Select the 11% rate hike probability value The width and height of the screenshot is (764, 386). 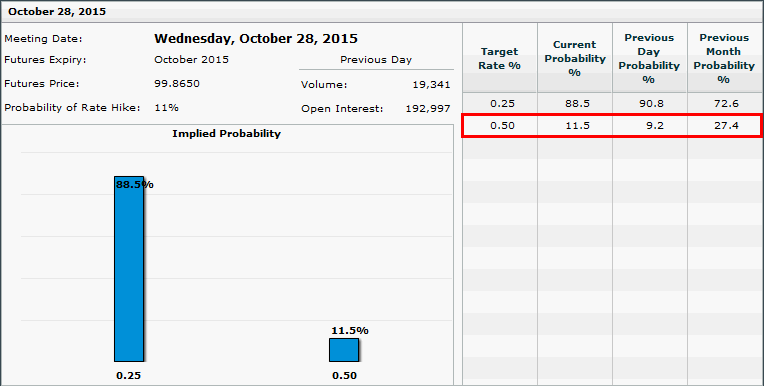167,108
